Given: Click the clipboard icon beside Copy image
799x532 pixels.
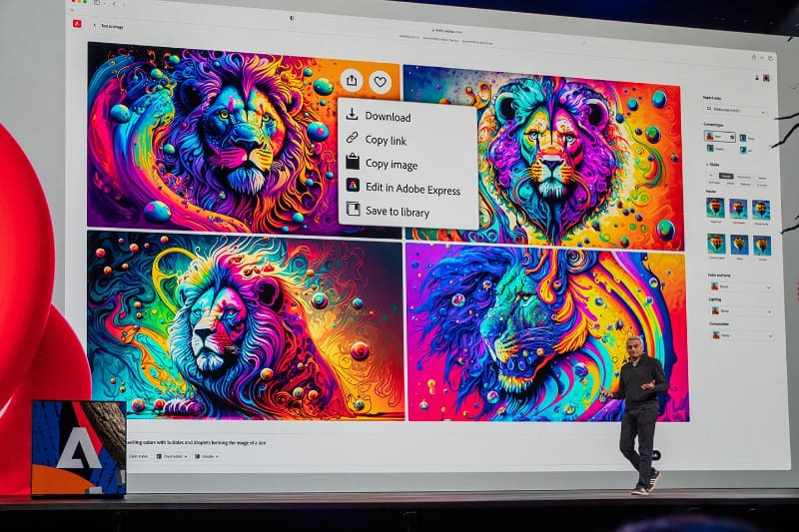Looking at the screenshot, I should tap(353, 161).
